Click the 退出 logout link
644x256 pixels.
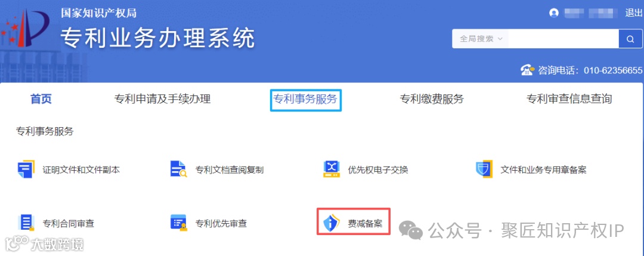(633, 13)
